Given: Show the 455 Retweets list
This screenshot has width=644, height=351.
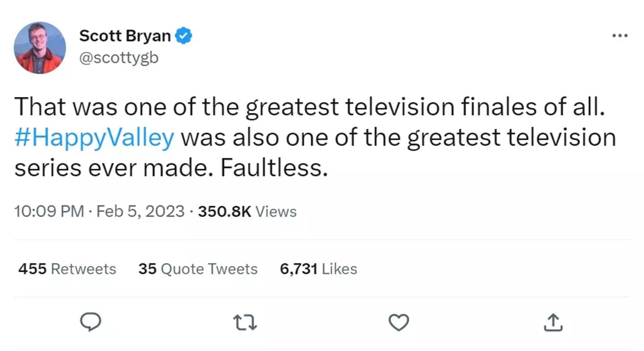Looking at the screenshot, I should [67, 269].
